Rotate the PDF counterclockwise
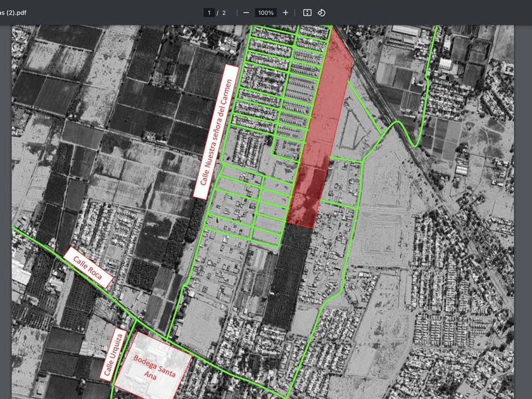The image size is (532, 399). pyautogui.click(x=322, y=13)
